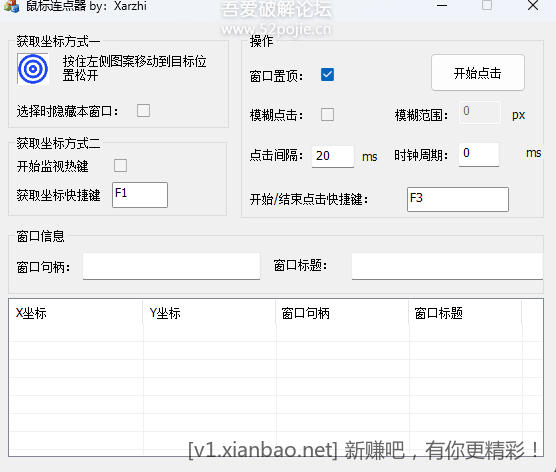This screenshot has width=556, height=472.
Task: Minimize the 鼠标连点器 window
Action: tap(442, 6)
